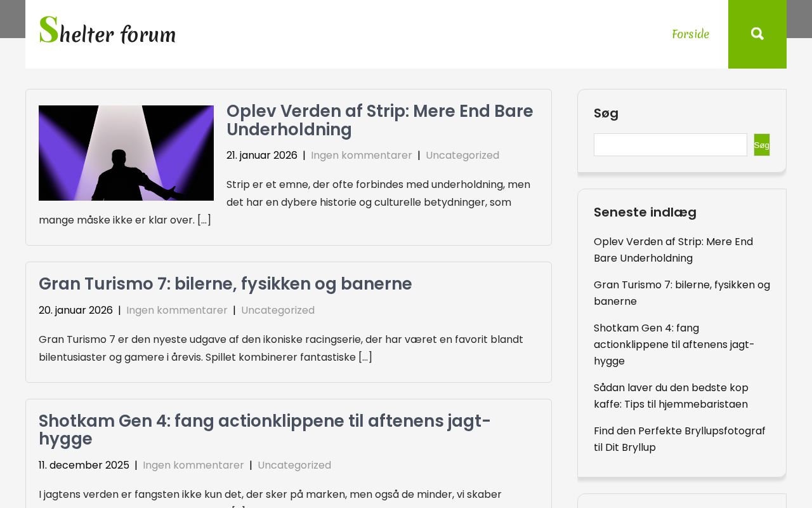Click the sidebar search text field
This screenshot has height=508, width=812.
670,145
